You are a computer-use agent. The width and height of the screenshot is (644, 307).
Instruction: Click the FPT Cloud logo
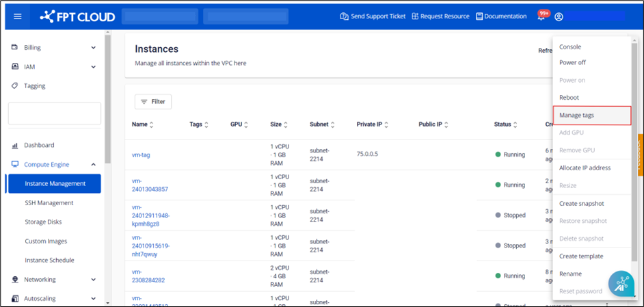(x=77, y=16)
